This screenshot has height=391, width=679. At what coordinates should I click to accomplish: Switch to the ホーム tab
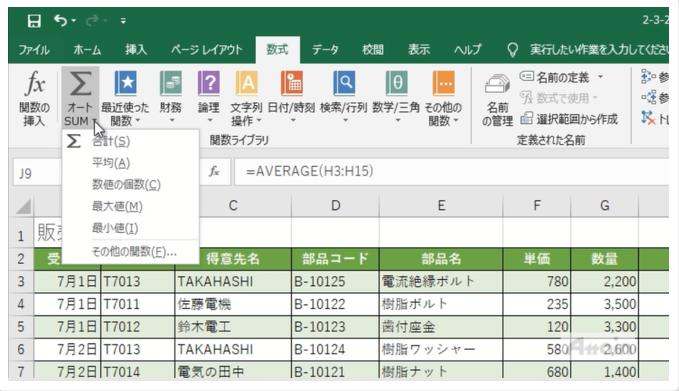[87, 50]
